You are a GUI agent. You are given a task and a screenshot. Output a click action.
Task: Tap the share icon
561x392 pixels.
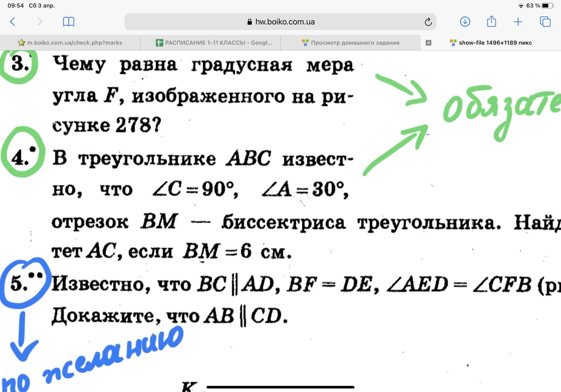tap(491, 22)
